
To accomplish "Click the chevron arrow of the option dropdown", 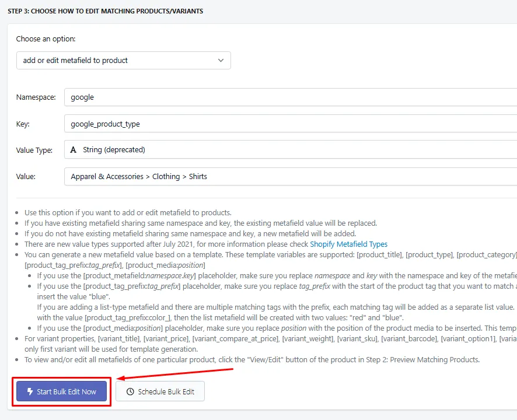I will [x=221, y=60].
